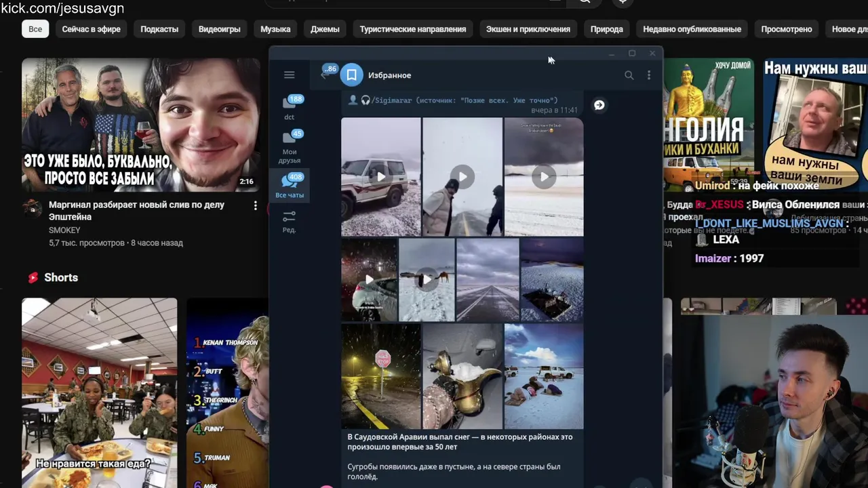868x488 pixels.
Task: Open the Ред. folder edit settings
Action: (289, 222)
